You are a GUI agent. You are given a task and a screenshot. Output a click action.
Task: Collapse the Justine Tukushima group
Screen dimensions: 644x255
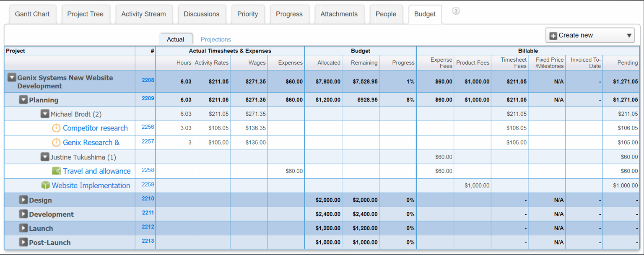click(45, 156)
